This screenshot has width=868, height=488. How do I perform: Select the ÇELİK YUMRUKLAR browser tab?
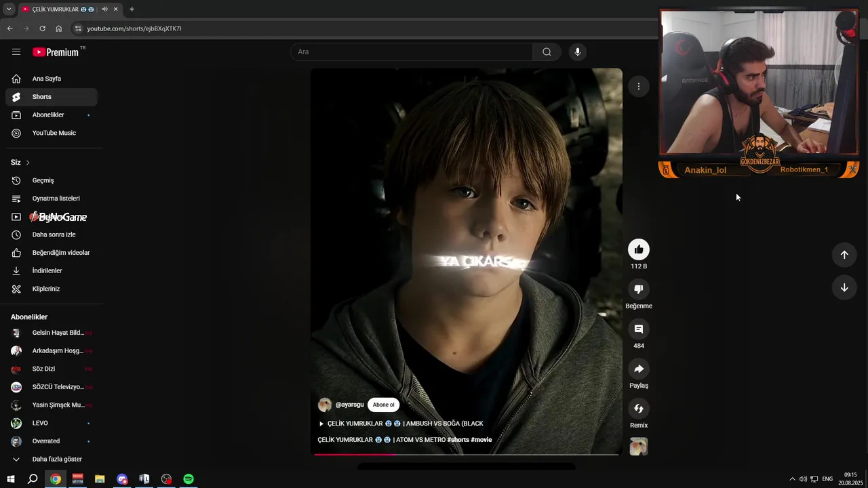point(70,9)
